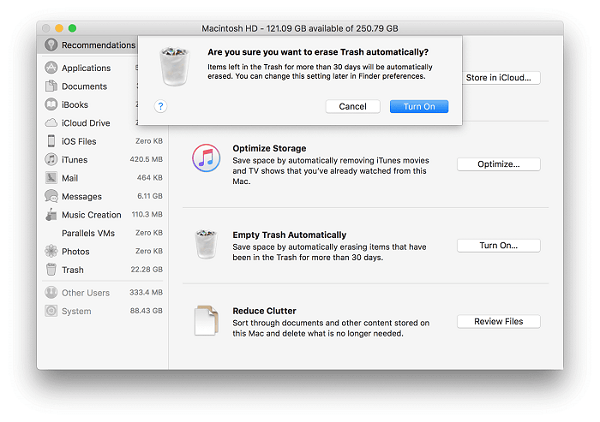Image resolution: width=600 pixels, height=422 pixels.
Task: Click the System gear icon
Action: [51, 311]
